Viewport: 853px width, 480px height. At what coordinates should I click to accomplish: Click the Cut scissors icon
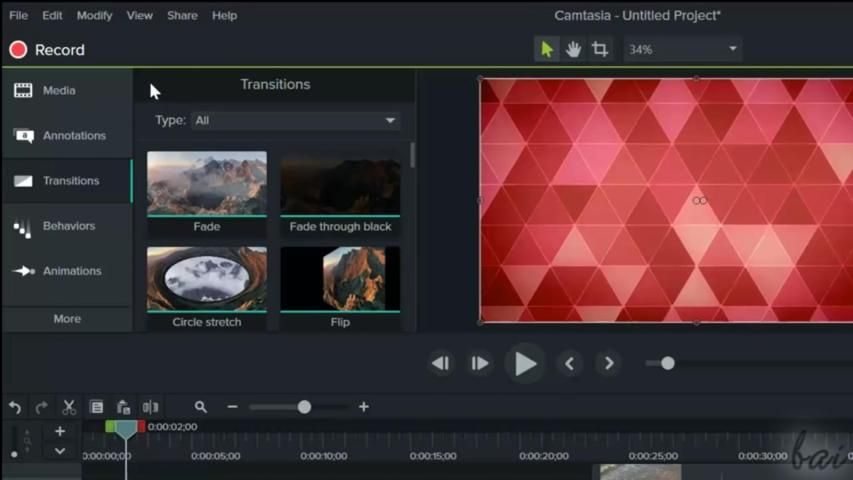(x=69, y=407)
